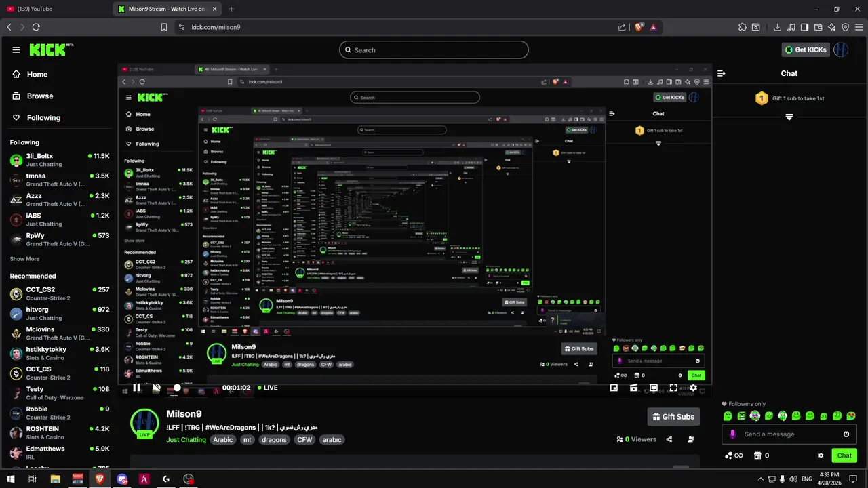Open Brave Wallet icon
The width and height of the screenshot is (868, 488).
(818, 27)
